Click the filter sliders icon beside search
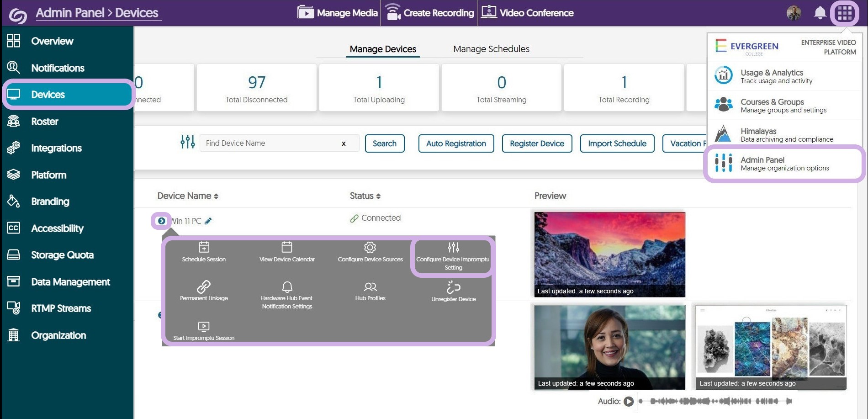The width and height of the screenshot is (868, 419). [187, 142]
